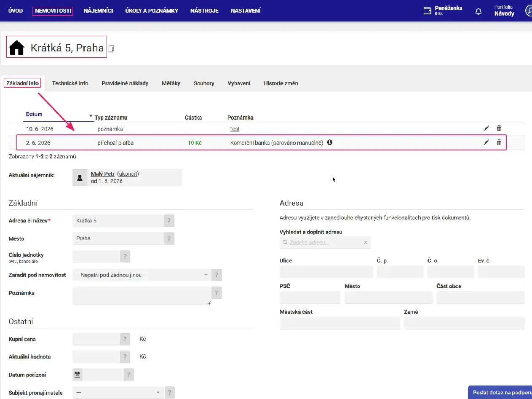Click the Město input showing Praha
Screen dimensions: 532x399
coord(118,238)
